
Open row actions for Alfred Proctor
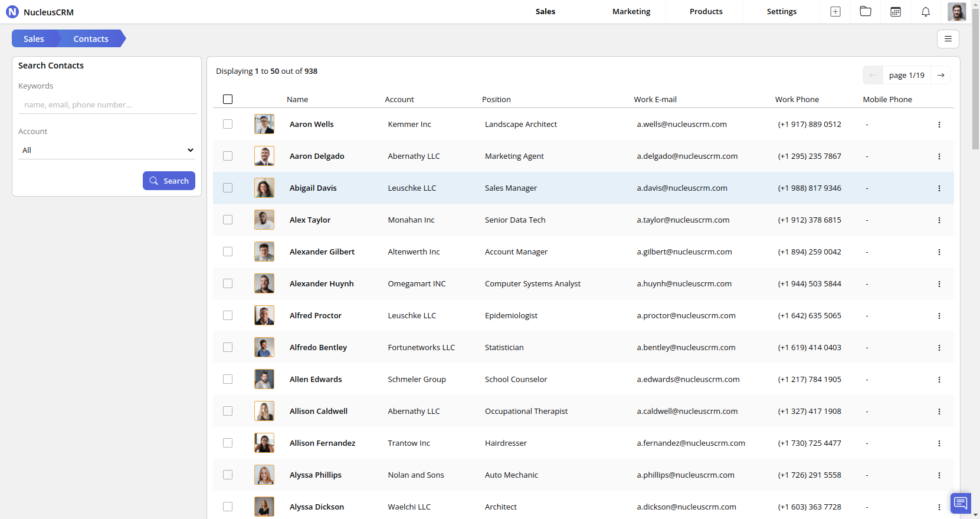pos(939,316)
